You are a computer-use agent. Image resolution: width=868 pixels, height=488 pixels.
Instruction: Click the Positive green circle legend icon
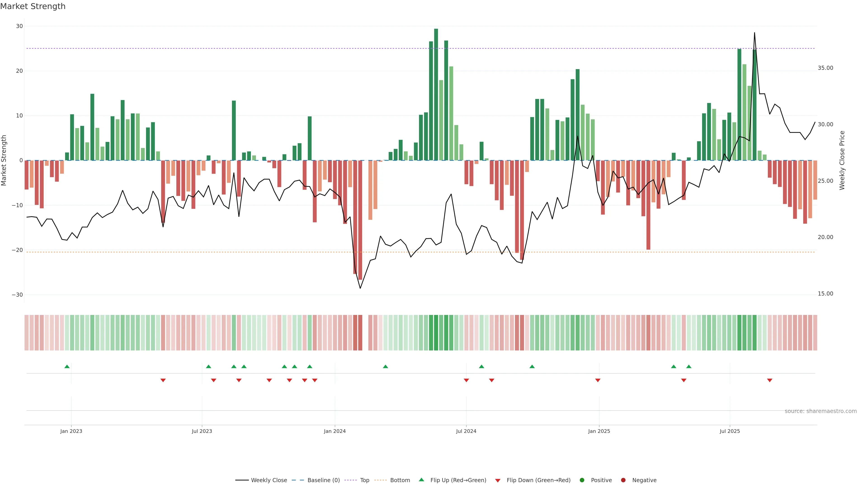tap(582, 480)
